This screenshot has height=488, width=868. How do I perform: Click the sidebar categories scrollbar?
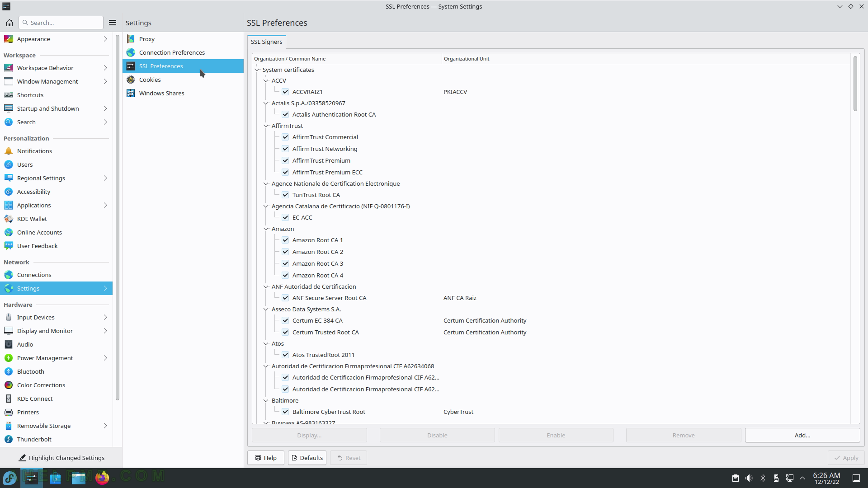click(x=118, y=217)
